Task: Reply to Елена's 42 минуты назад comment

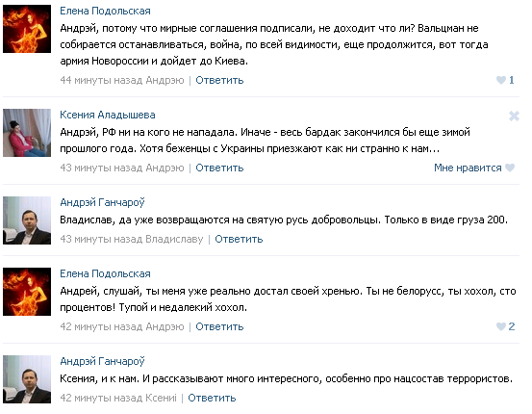Action: [x=219, y=326]
